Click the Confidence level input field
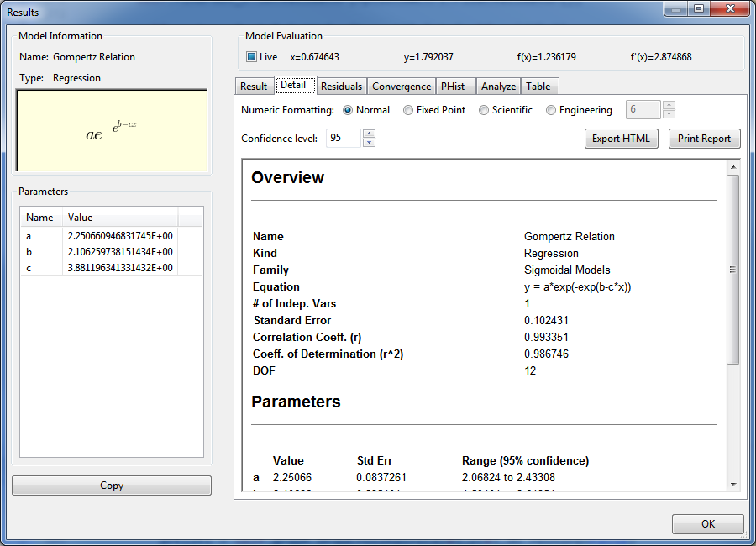756x546 pixels. click(344, 138)
